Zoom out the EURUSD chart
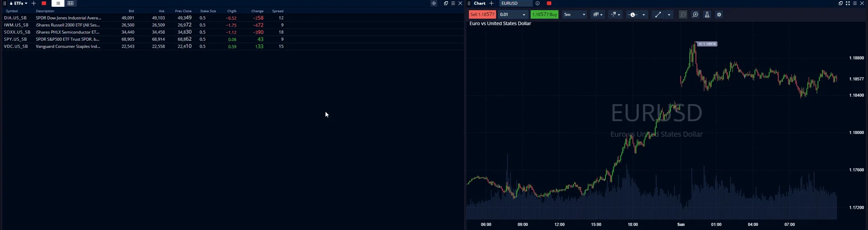 683,14
